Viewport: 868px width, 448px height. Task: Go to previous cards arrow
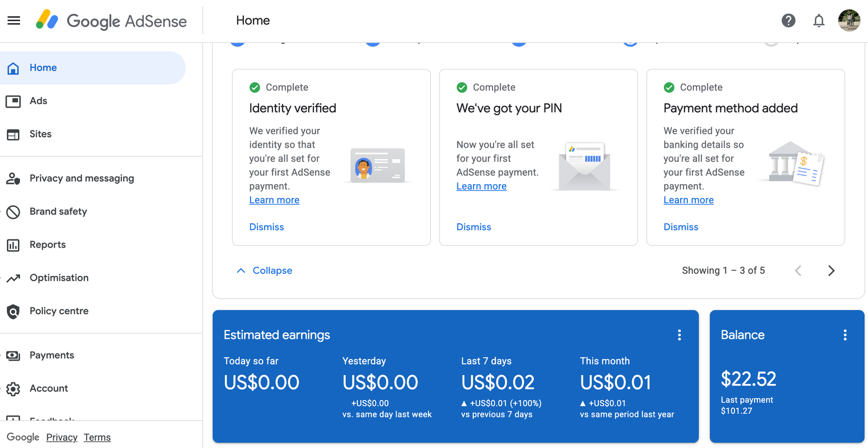click(x=798, y=270)
